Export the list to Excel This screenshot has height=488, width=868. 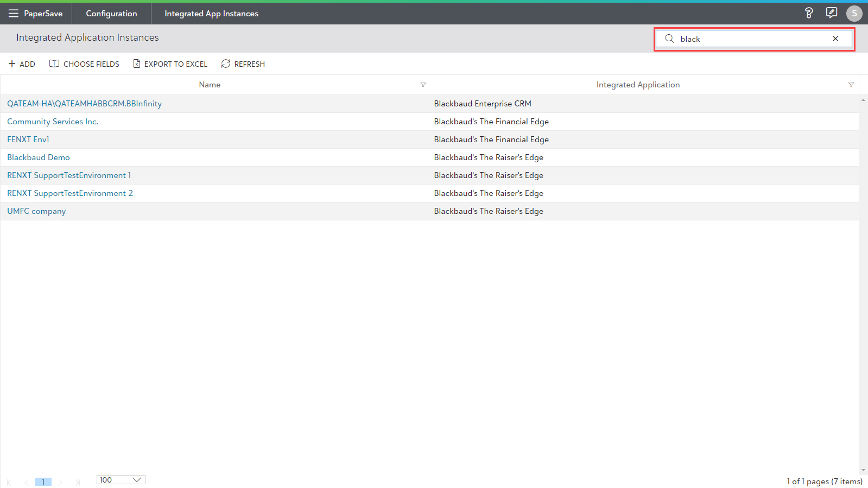click(x=170, y=64)
